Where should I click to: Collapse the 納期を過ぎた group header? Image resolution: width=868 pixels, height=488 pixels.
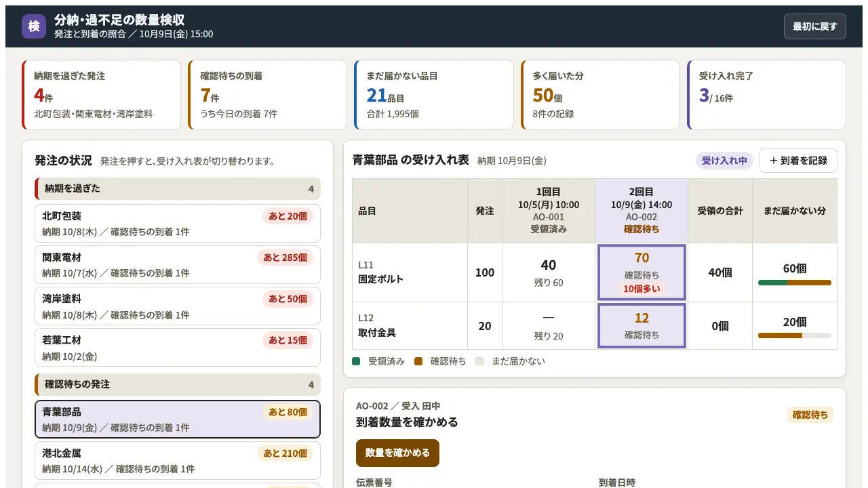[x=178, y=188]
